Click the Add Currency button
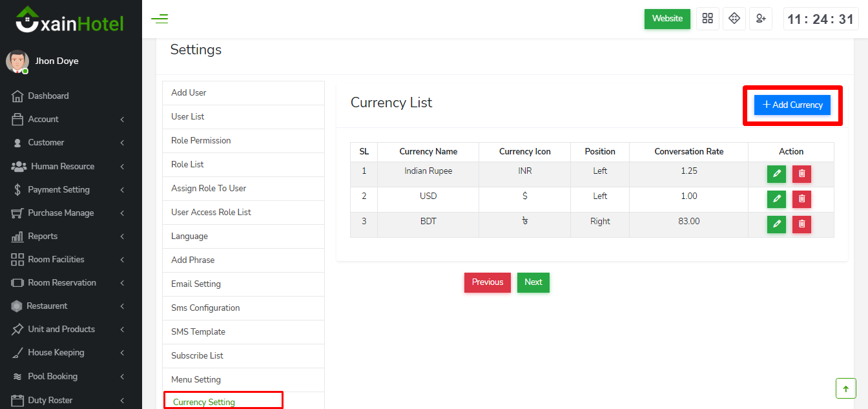 click(x=792, y=105)
